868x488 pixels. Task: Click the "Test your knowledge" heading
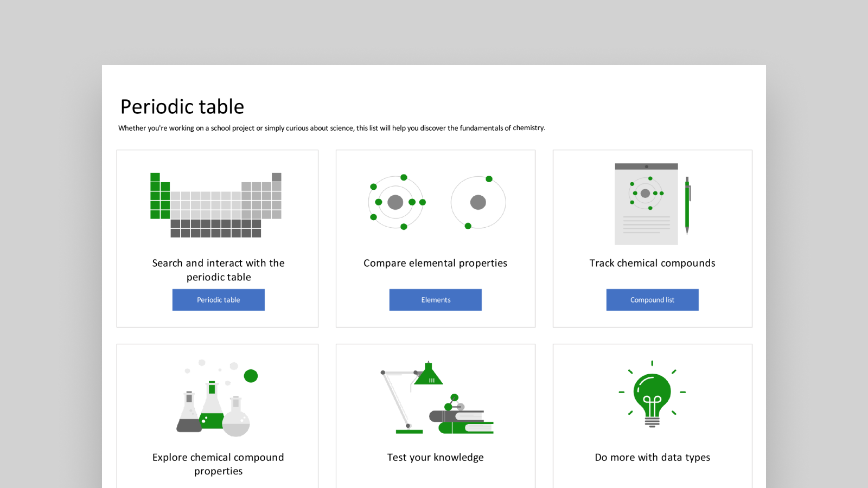(x=435, y=457)
